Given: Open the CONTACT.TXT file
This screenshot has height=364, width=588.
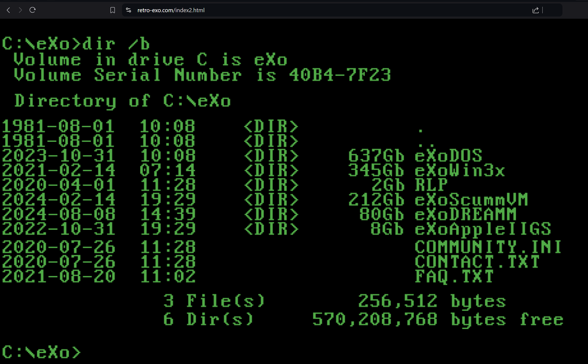Looking at the screenshot, I should coord(477,262).
